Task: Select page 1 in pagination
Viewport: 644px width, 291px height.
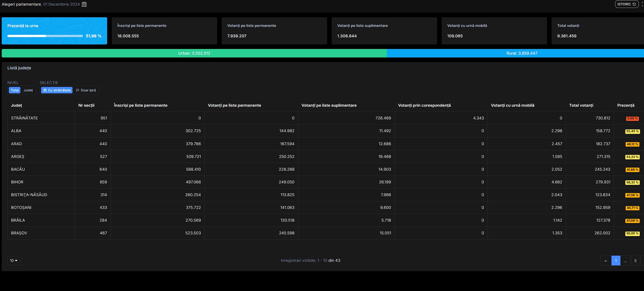Action: click(x=616, y=261)
